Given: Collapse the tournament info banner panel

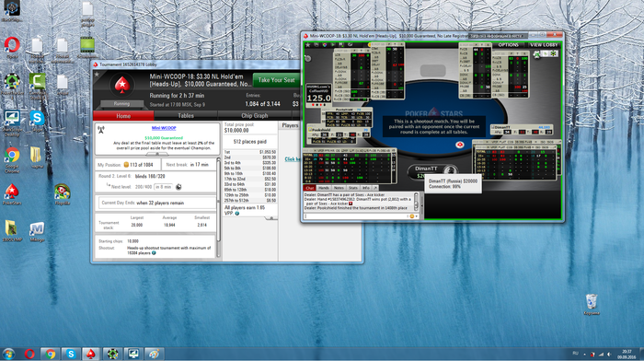Looking at the screenshot, I should coord(157,154).
